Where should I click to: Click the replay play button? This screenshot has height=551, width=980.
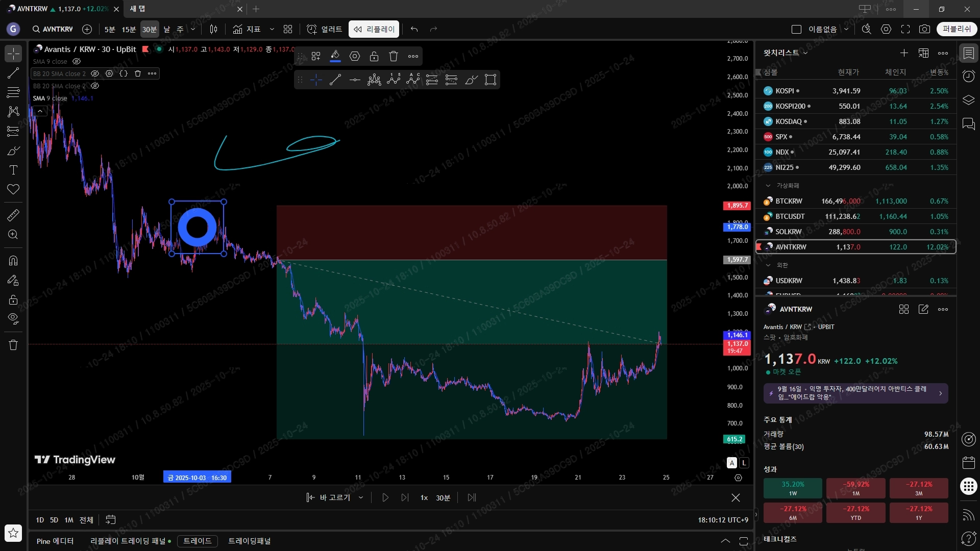pyautogui.click(x=385, y=497)
